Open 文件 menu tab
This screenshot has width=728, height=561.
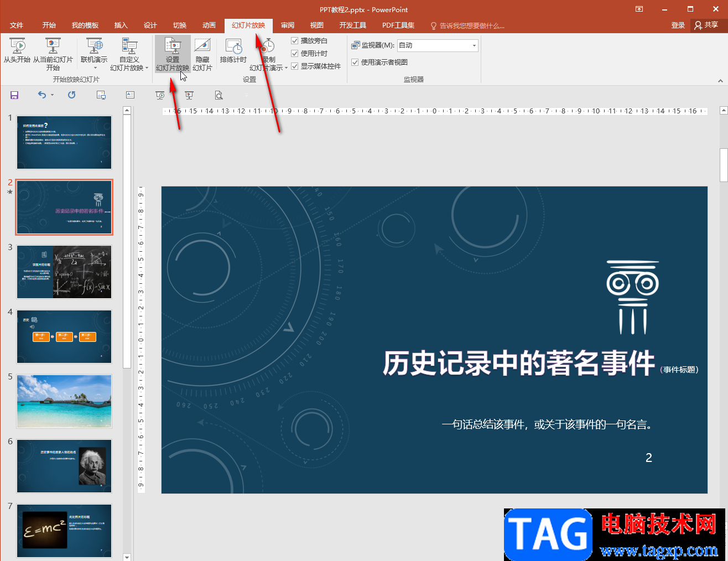point(17,25)
